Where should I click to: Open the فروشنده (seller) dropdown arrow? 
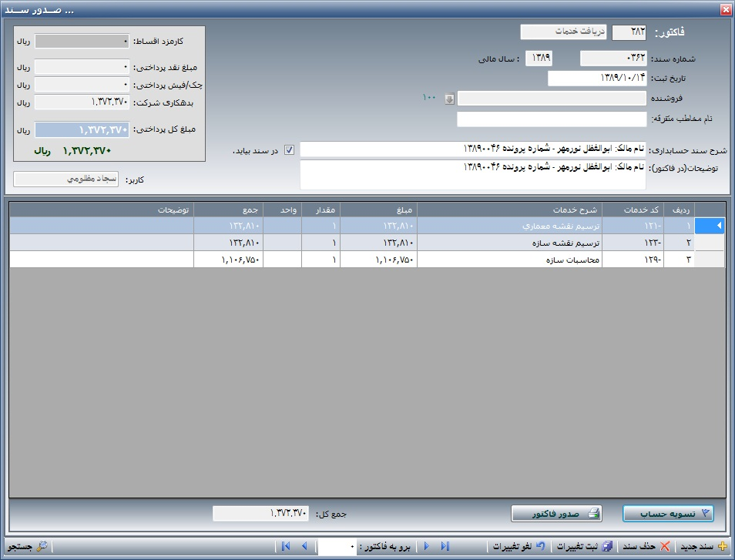(450, 98)
